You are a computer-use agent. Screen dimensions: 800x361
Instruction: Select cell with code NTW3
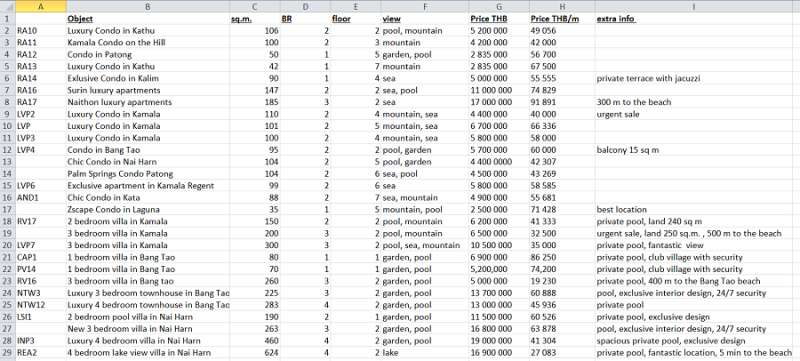pyautogui.click(x=40, y=293)
